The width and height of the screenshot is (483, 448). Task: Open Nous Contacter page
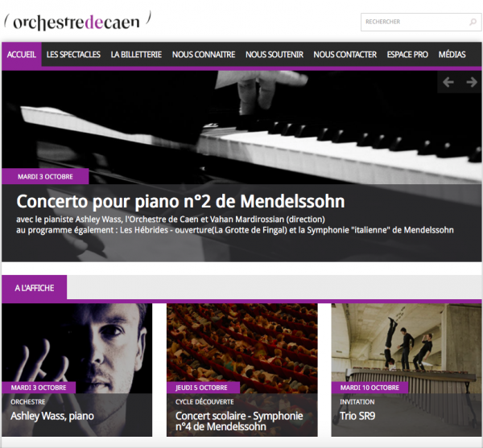[x=345, y=55]
